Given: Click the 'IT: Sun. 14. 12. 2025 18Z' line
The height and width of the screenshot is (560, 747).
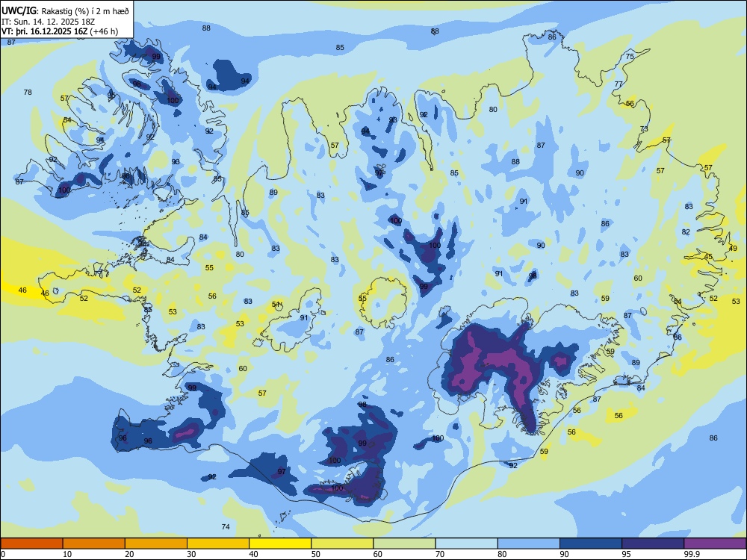Looking at the screenshot, I should click(49, 22).
